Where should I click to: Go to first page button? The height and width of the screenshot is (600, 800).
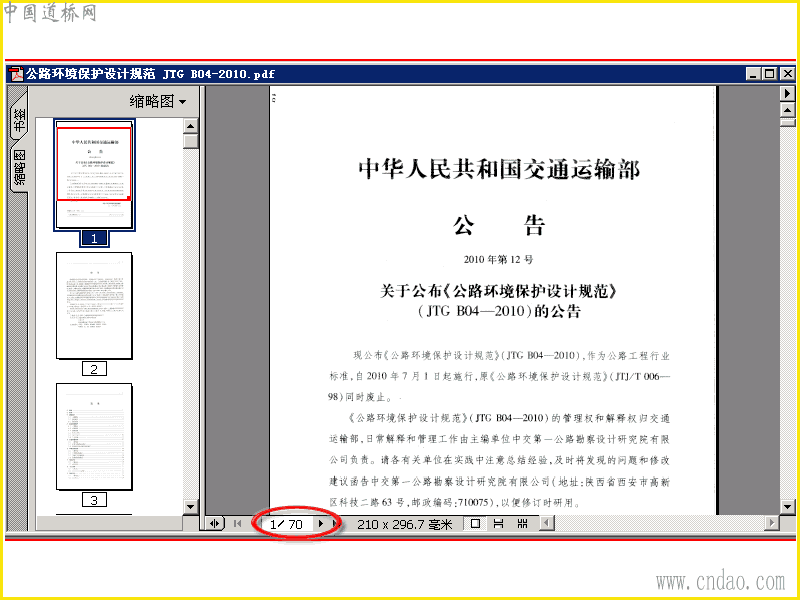click(x=237, y=523)
